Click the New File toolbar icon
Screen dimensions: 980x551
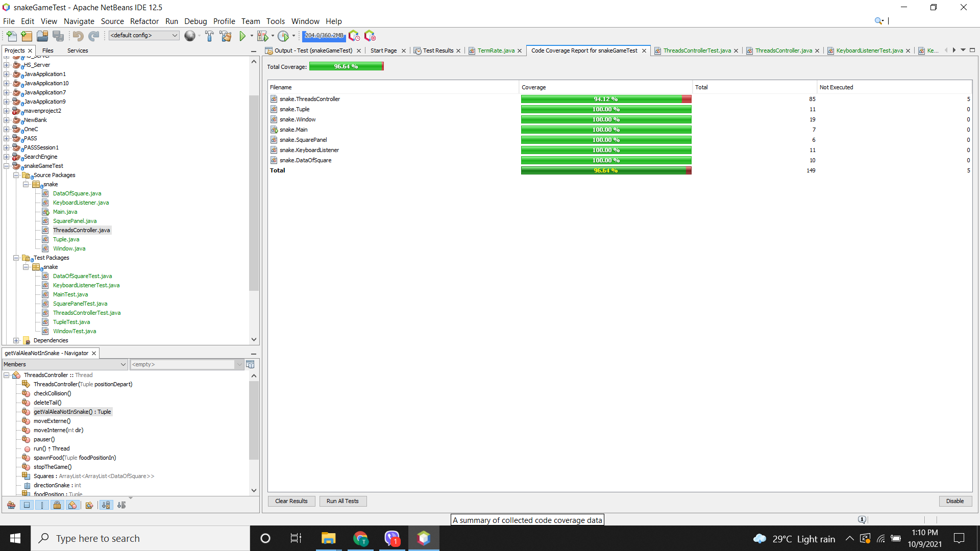pos(11,36)
